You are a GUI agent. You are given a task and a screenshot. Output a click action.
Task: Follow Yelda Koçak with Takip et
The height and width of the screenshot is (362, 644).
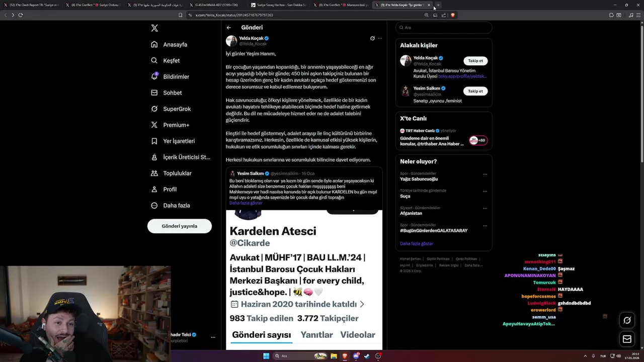point(475,61)
